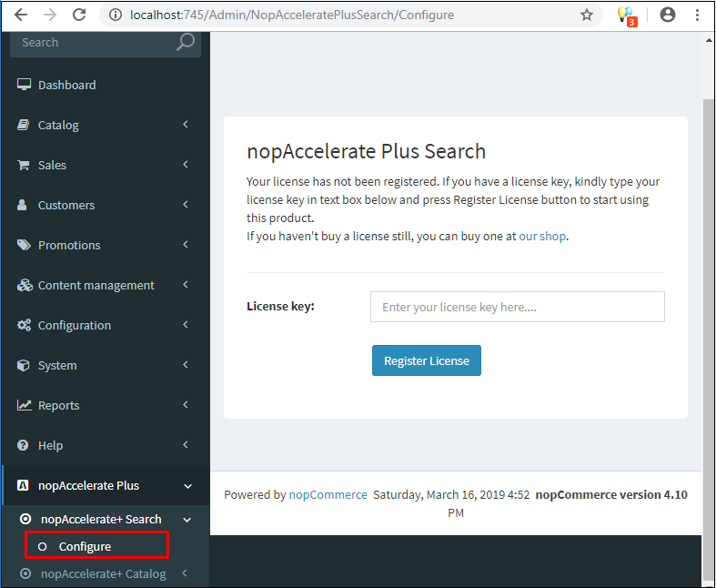
Task: Expand the System menu arrow
Action: [186, 365]
